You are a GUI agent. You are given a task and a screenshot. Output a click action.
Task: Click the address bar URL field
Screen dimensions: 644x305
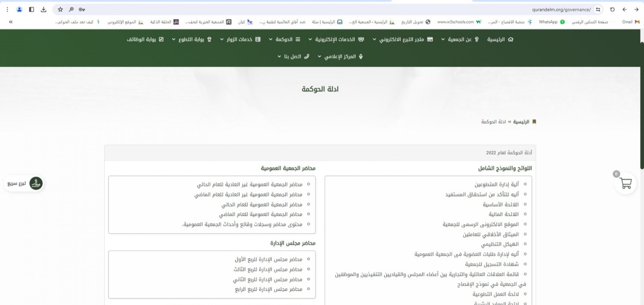(x=328, y=9)
